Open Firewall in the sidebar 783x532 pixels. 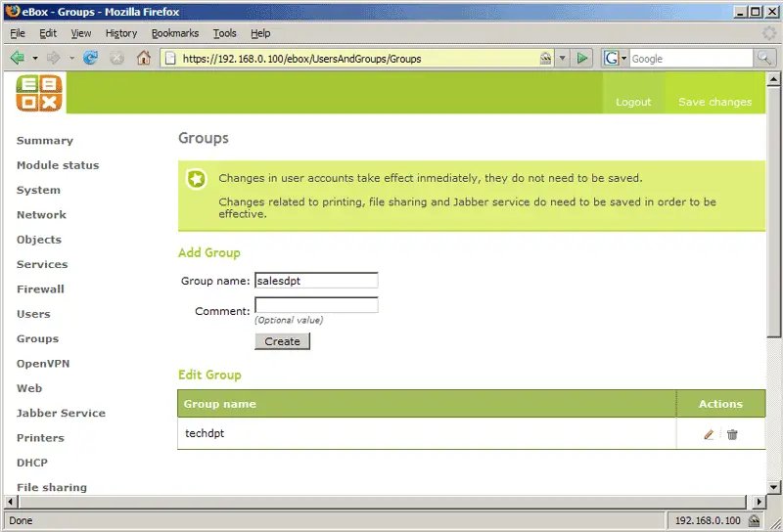[40, 289]
